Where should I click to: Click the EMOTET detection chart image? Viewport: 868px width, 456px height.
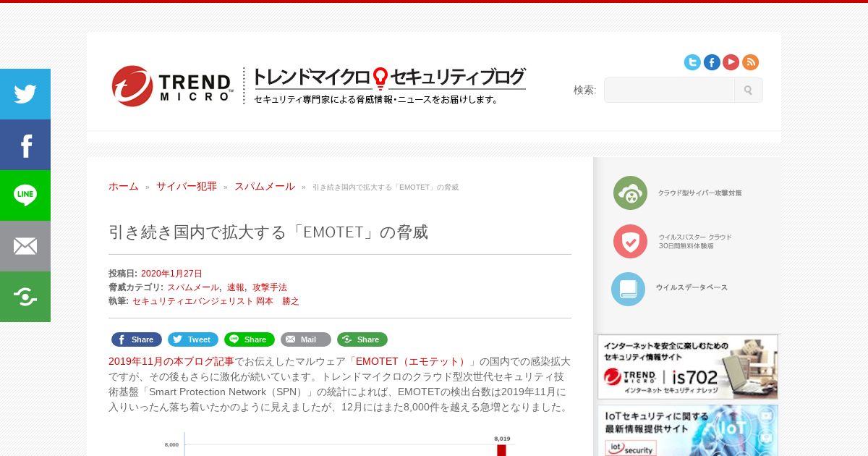340,443
